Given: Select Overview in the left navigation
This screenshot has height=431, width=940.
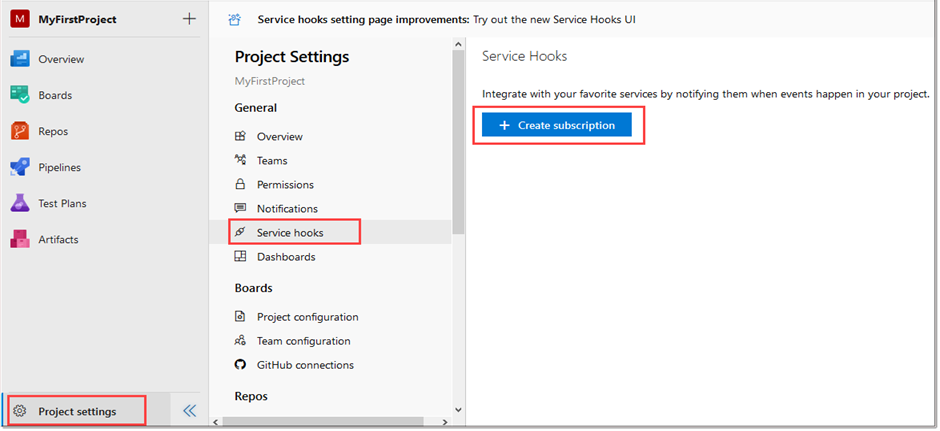Looking at the screenshot, I should (61, 59).
